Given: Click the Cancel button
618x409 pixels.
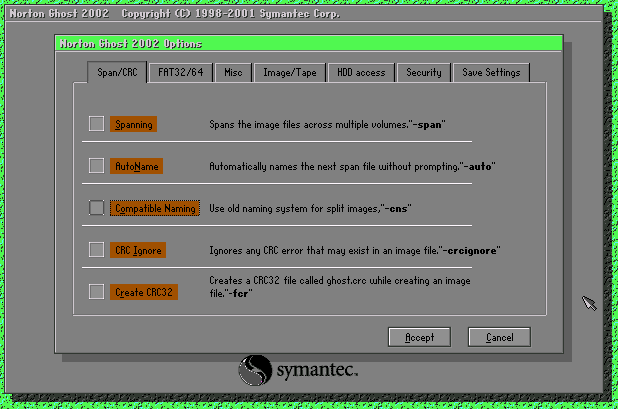Looking at the screenshot, I should tap(499, 337).
